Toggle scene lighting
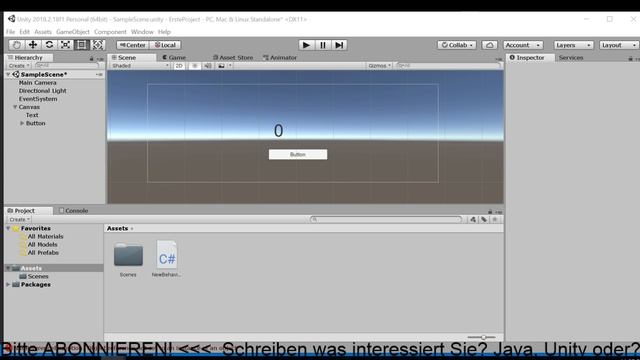Screen dimensions: 640x360 [x=195, y=66]
